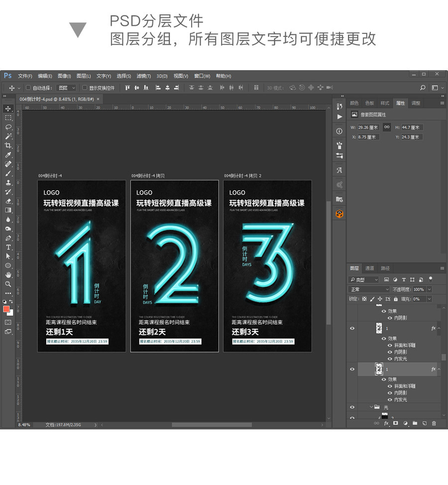Image resolution: width=448 pixels, height=485 pixels.
Task: Create a new group folder icon
Action: pyautogui.click(x=415, y=423)
